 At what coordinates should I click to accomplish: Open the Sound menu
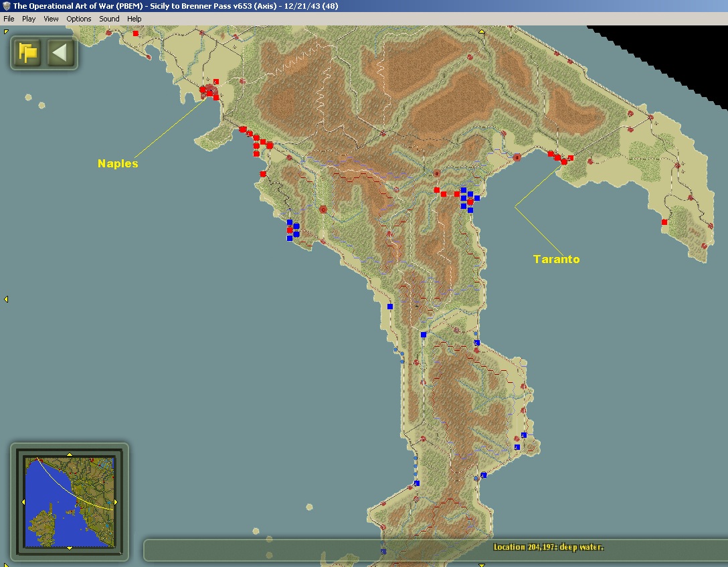point(109,19)
